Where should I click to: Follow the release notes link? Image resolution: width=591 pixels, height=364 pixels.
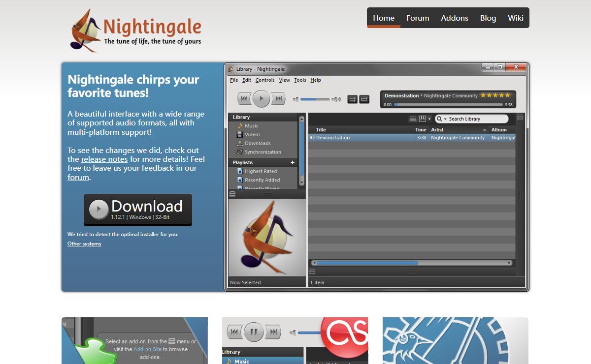pos(104,159)
